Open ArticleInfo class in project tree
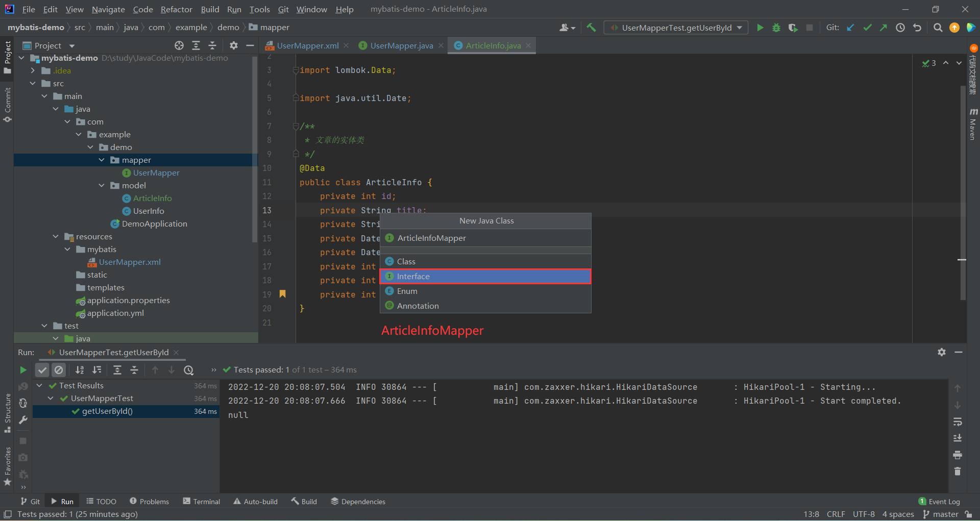The height and width of the screenshot is (521, 980). coord(152,199)
